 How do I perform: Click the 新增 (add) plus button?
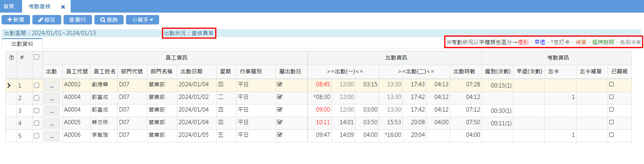click(x=16, y=20)
